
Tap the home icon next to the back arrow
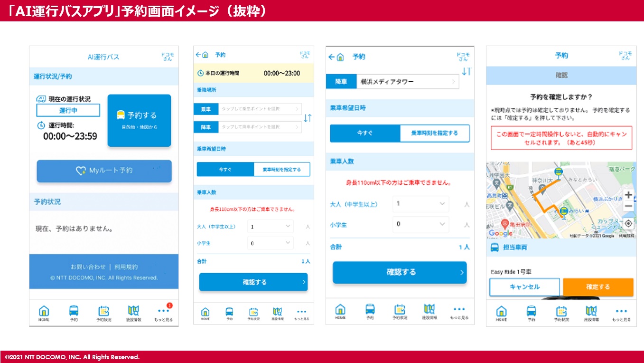click(x=206, y=54)
